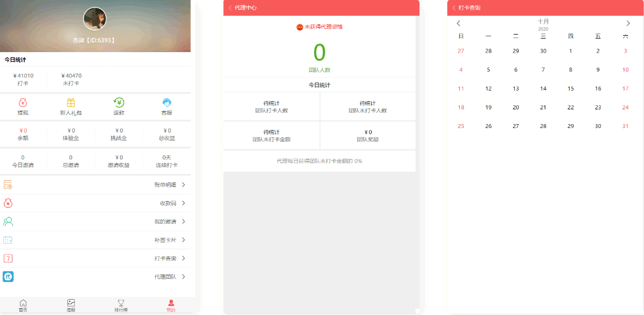Go back from 代理中心 page
Image resolution: width=644 pixels, height=315 pixels.
(230, 8)
